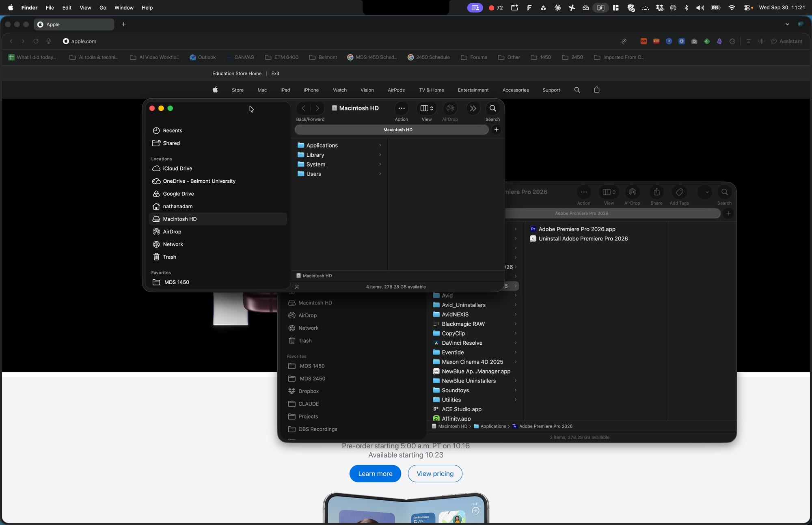The image size is (812, 525).
Task: Open the Mac menu on Apple site
Action: (x=262, y=90)
